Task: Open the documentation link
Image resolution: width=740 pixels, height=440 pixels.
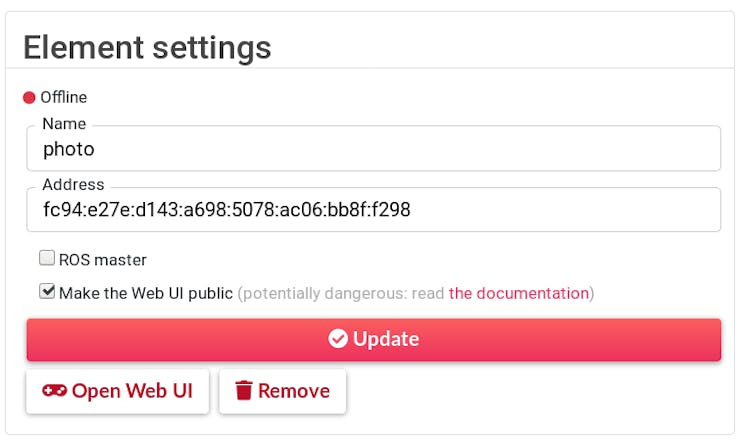Action: [519, 293]
